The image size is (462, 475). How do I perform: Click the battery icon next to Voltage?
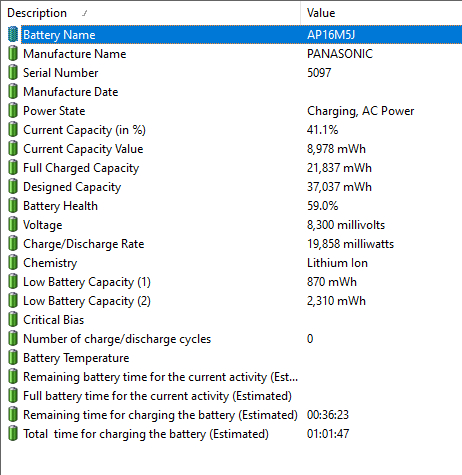pyautogui.click(x=13, y=224)
